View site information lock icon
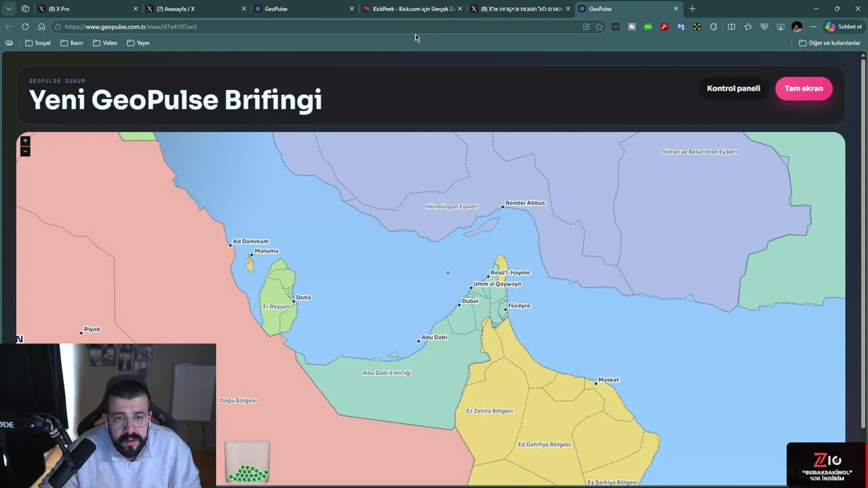Image resolution: width=868 pixels, height=488 pixels. 58,26
